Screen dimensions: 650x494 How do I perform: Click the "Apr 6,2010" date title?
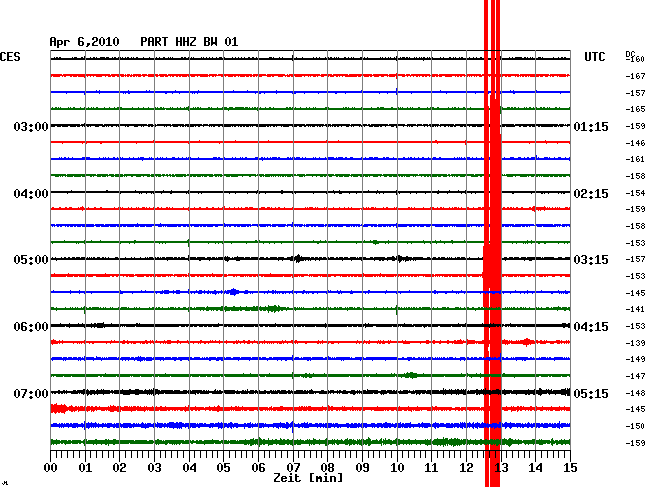(x=84, y=42)
